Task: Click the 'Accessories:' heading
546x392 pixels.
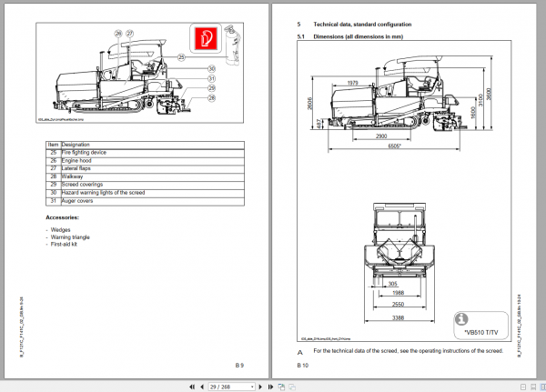Action: tap(62, 217)
